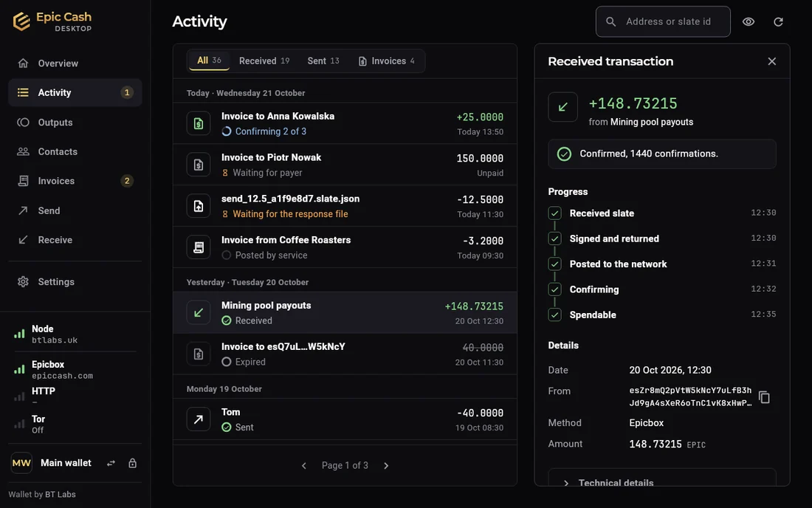Open the Overview page from the sidebar

pyautogui.click(x=75, y=63)
